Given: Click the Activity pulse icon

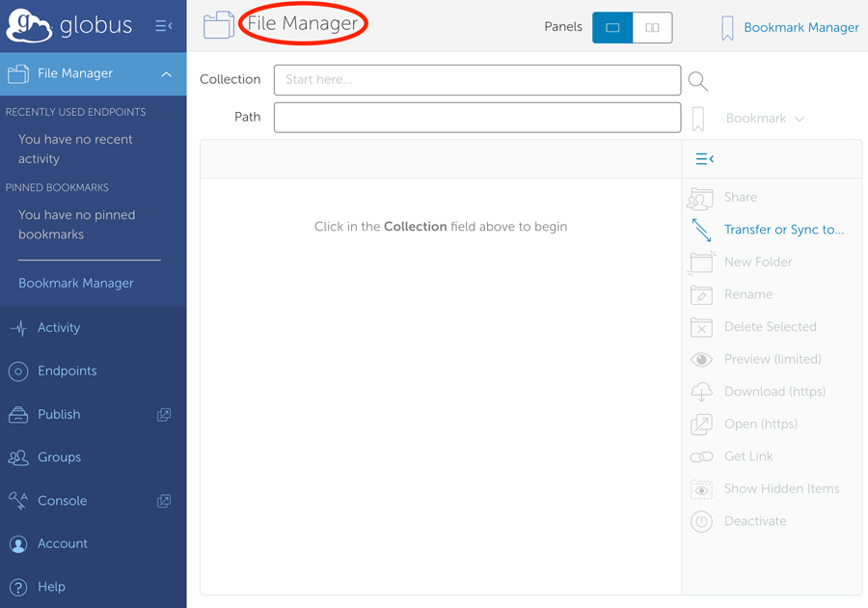Looking at the screenshot, I should [x=18, y=328].
